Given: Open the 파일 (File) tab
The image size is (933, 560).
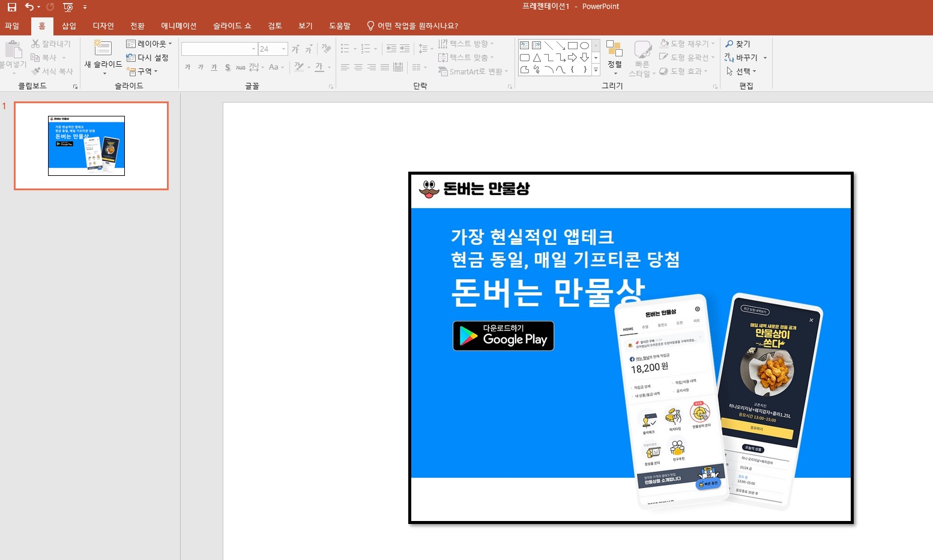Looking at the screenshot, I should [12, 26].
